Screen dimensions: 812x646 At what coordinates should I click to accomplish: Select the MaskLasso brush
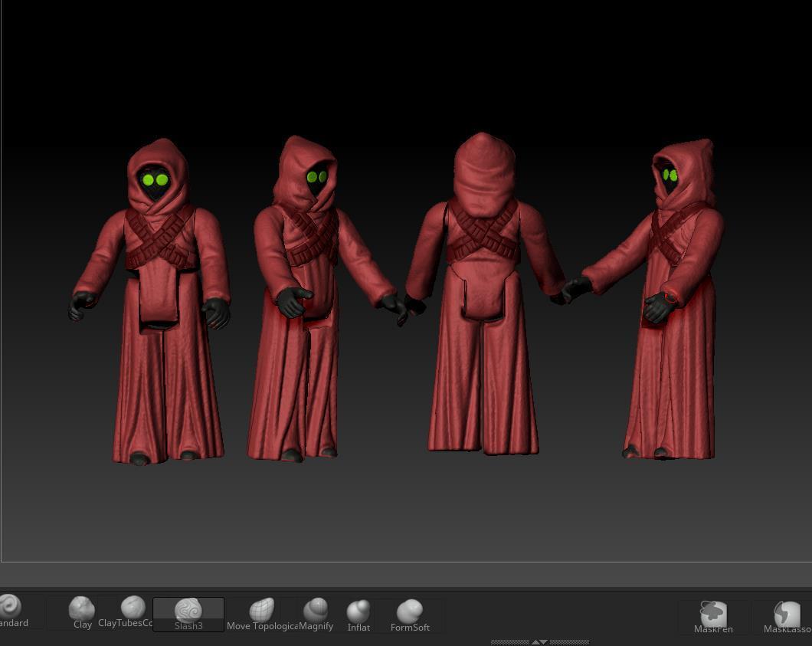tap(787, 617)
